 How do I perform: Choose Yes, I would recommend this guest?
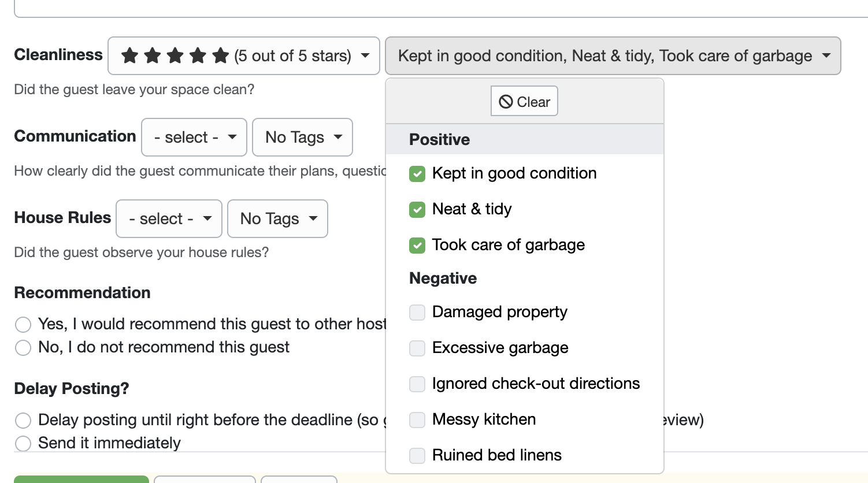pos(23,325)
